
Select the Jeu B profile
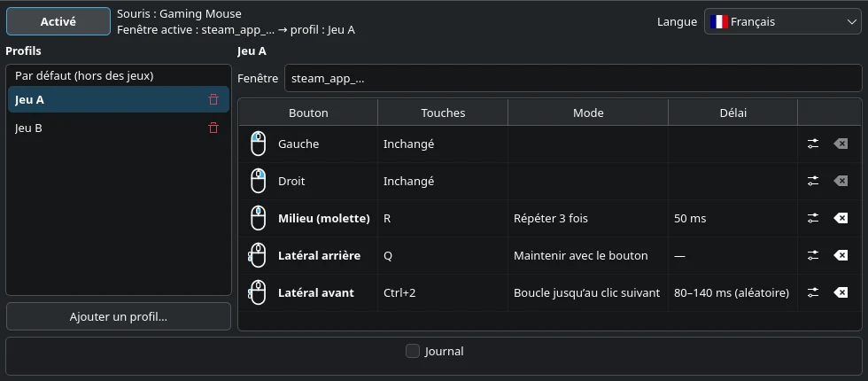pos(119,128)
